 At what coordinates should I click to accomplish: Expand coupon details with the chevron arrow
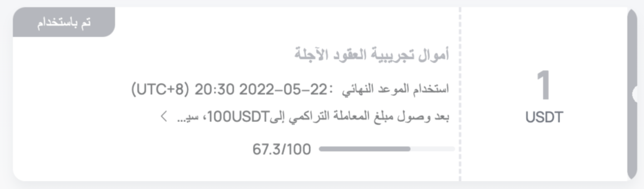(x=164, y=116)
